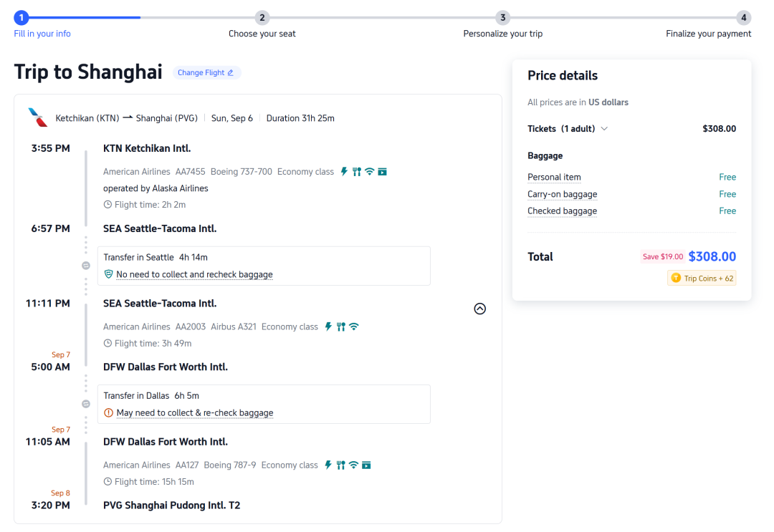Image resolution: width=774 pixels, height=532 pixels.
Task: Open 'No need to collect and recheck baggage' info
Action: [x=194, y=274]
